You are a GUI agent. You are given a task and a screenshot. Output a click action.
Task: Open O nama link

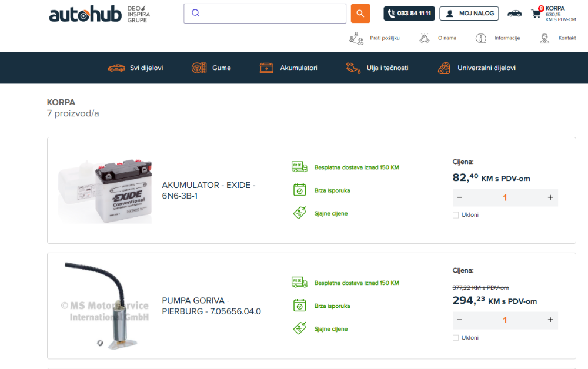447,38
